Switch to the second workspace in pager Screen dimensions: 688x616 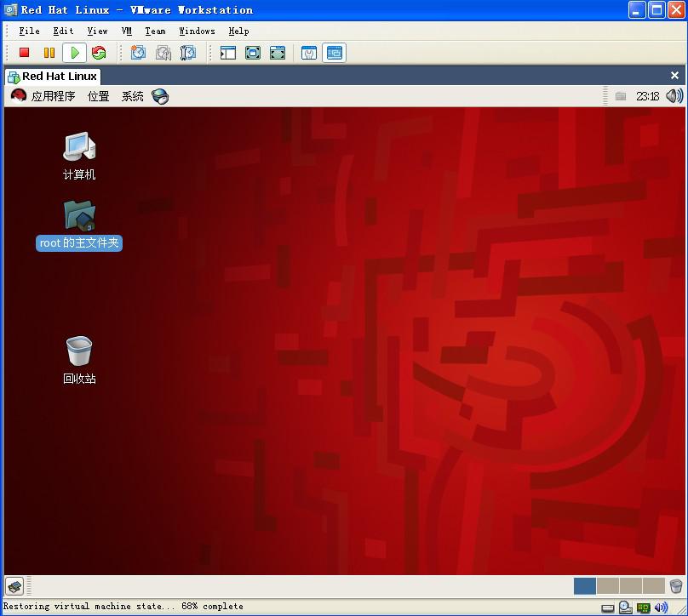(x=607, y=586)
